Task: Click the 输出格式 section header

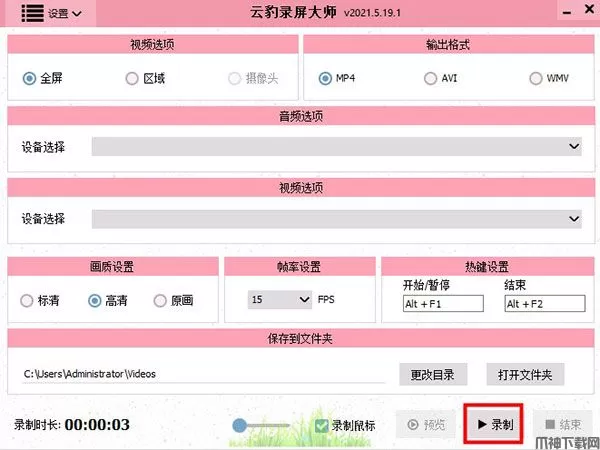Action: click(x=449, y=45)
